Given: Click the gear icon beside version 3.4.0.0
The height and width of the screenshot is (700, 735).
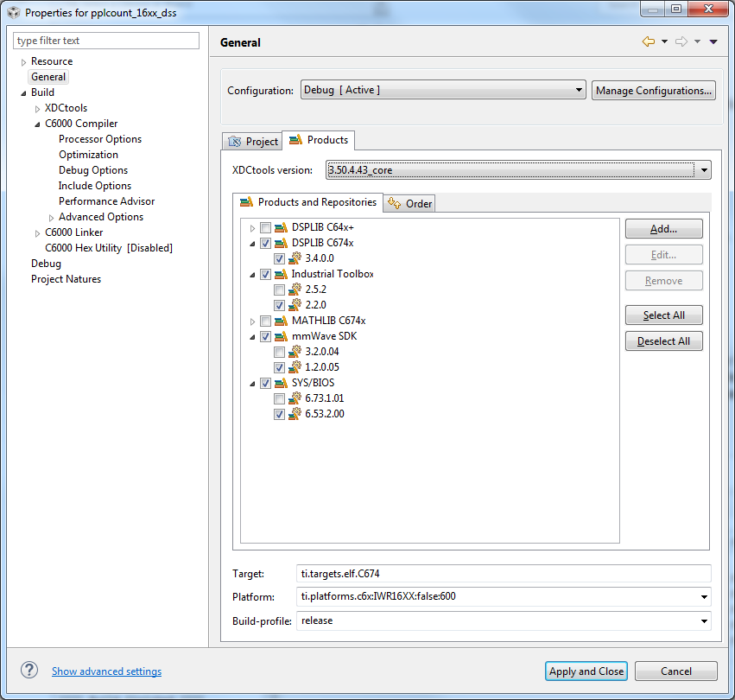Looking at the screenshot, I should (295, 258).
